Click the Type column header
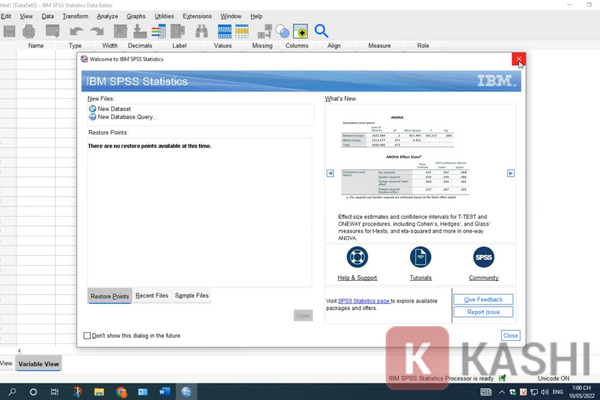 click(x=75, y=46)
